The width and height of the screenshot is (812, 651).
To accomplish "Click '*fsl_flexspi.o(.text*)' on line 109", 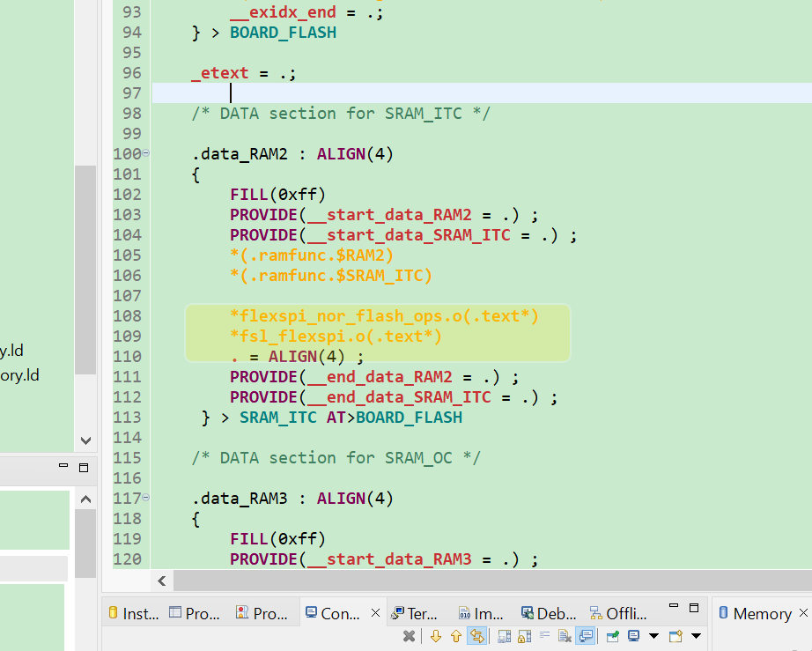I will click(336, 337).
